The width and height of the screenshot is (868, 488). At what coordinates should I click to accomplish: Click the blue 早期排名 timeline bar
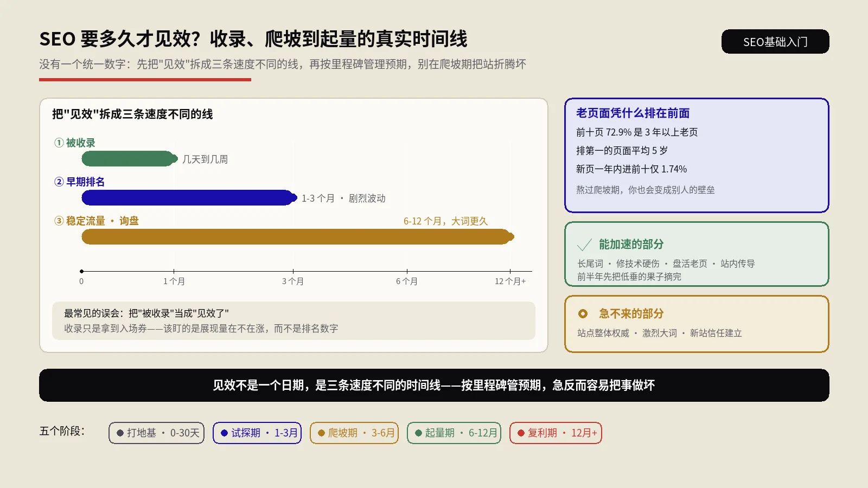189,198
